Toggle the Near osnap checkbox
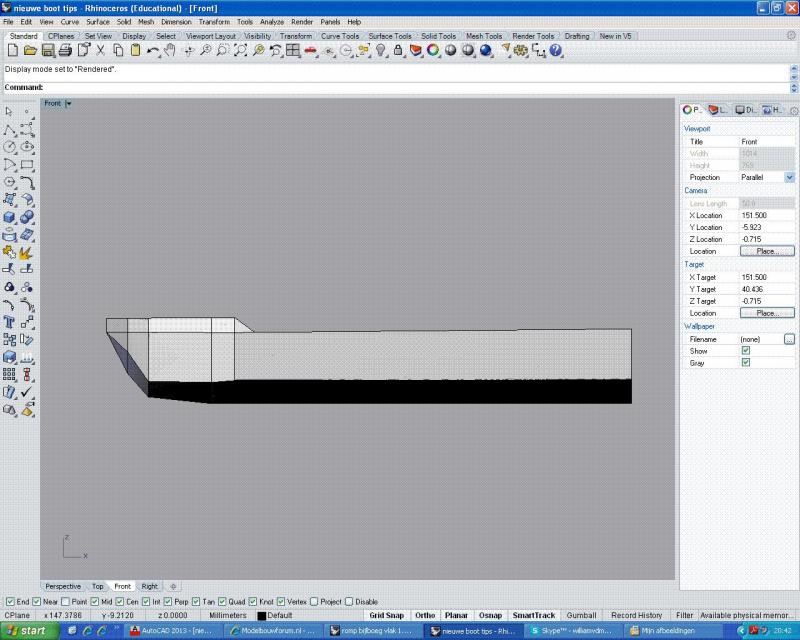800x640 pixels. [37, 602]
